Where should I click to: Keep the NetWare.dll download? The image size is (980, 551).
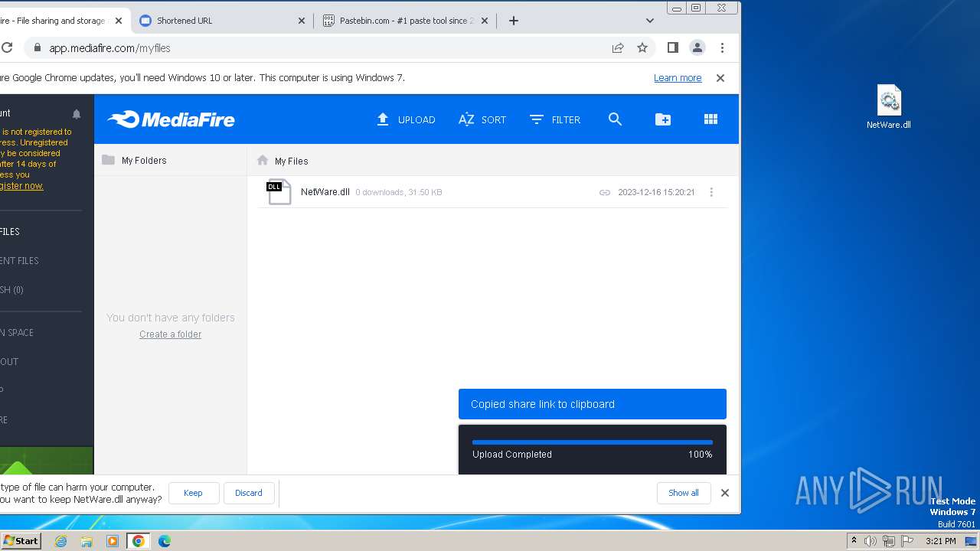193,493
